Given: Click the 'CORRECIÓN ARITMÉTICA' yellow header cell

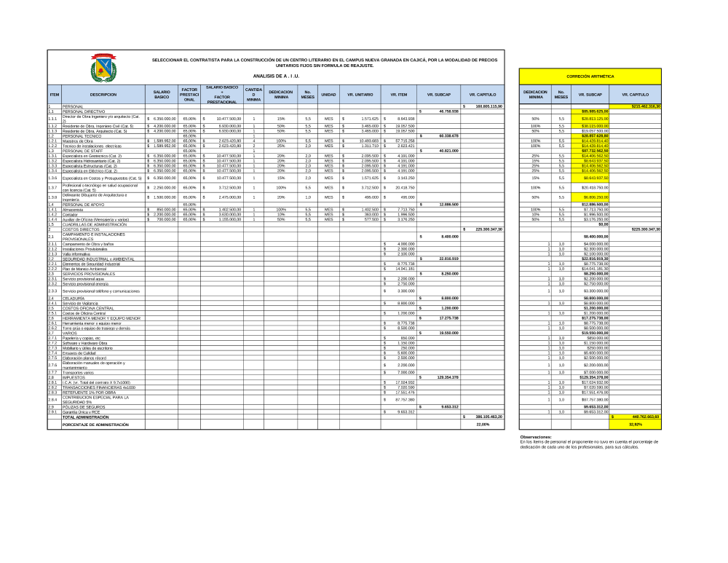Looking at the screenshot, I should (590, 76).
